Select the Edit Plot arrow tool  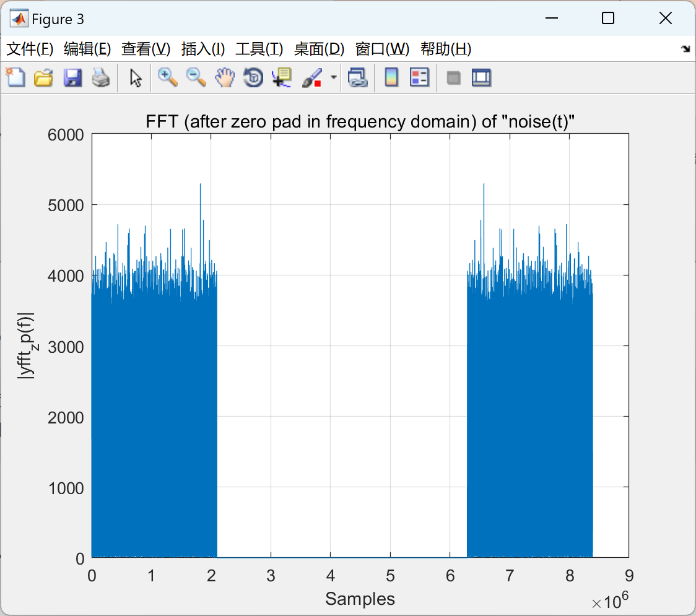136,77
